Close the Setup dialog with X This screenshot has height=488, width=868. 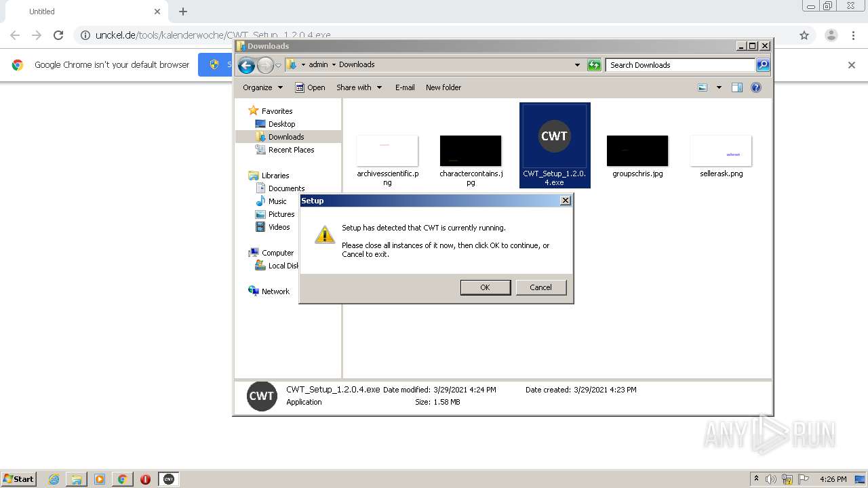[x=565, y=201]
